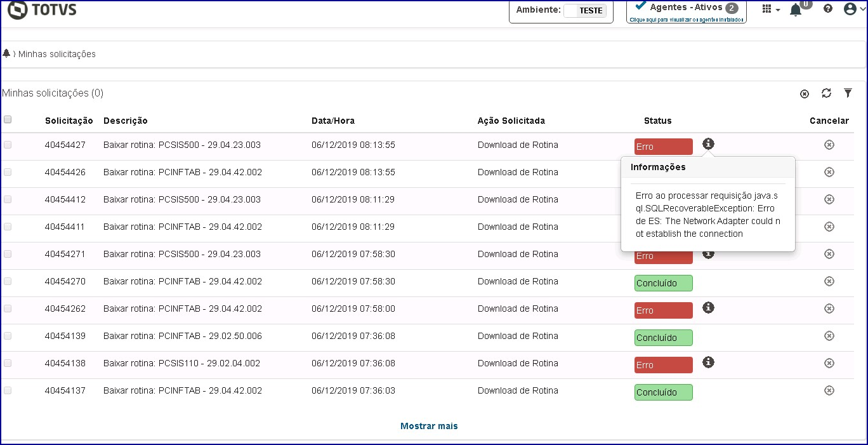Open the TOTVS logo home link
Image resolution: width=868 pixels, height=445 pixels.
click(x=42, y=10)
